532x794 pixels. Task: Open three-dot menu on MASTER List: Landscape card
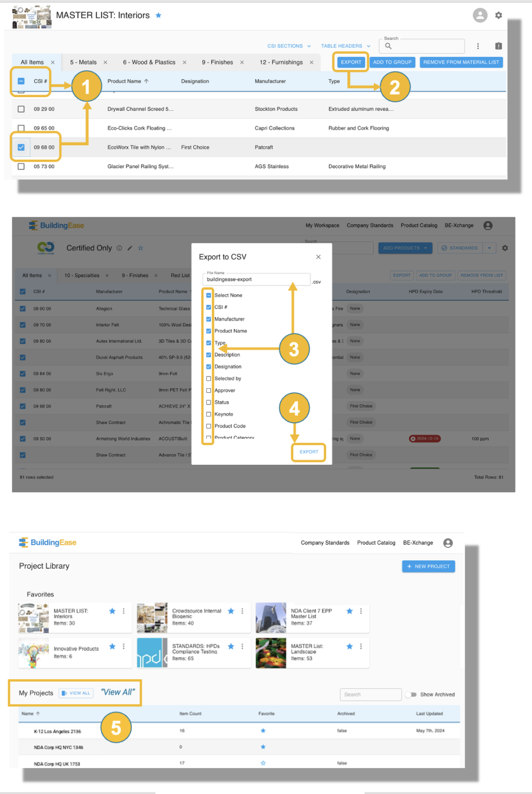(x=361, y=646)
